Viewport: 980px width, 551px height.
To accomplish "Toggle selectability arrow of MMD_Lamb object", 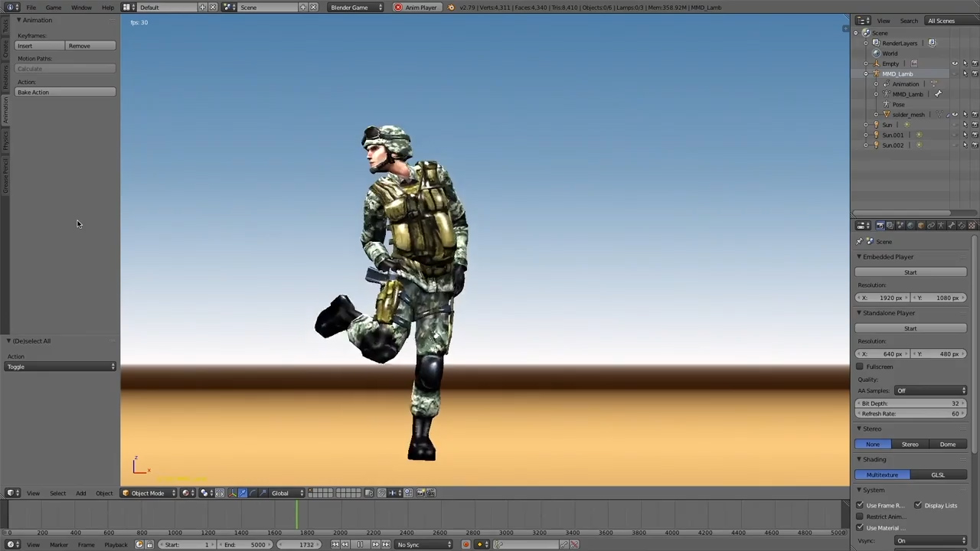I will [965, 73].
